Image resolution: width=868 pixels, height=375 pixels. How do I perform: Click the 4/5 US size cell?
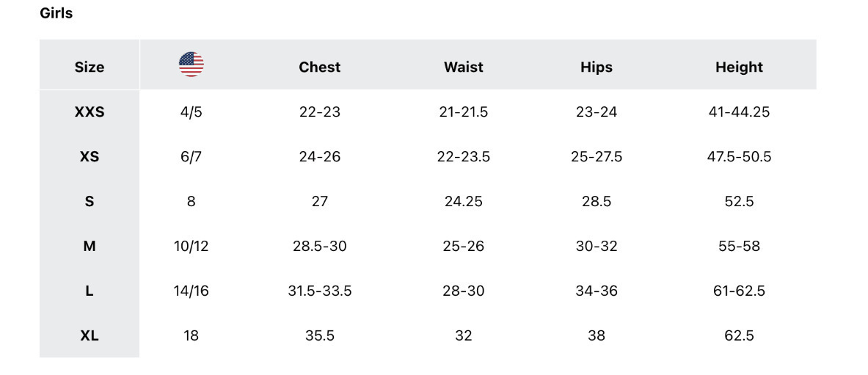pyautogui.click(x=191, y=112)
